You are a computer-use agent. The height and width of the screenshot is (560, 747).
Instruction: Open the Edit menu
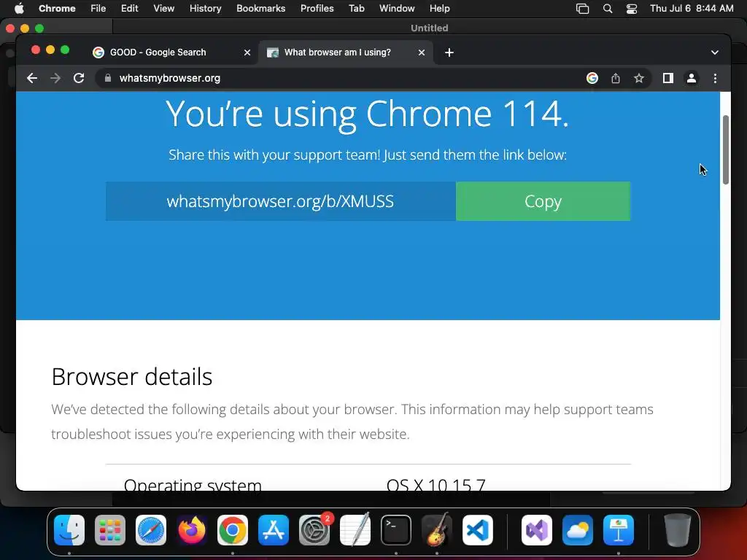pos(129,9)
